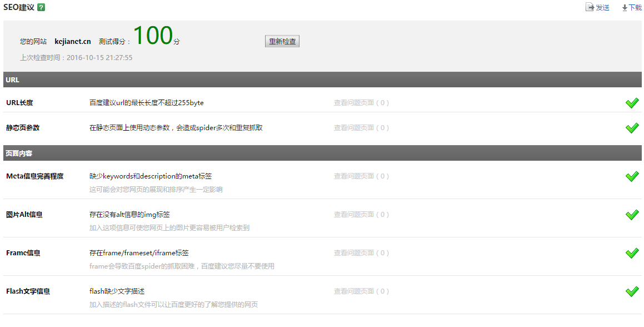Click the send (发送) icon
This screenshot has width=644, height=327.
click(590, 7)
